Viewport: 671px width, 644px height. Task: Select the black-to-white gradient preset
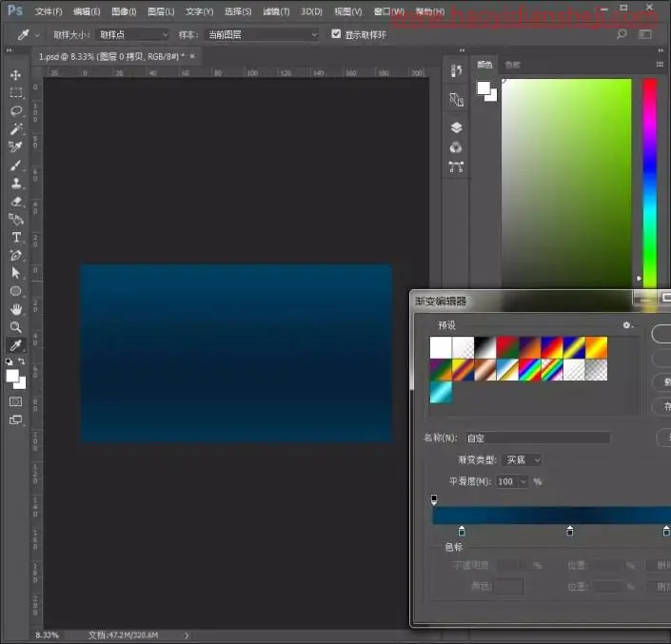[485, 347]
